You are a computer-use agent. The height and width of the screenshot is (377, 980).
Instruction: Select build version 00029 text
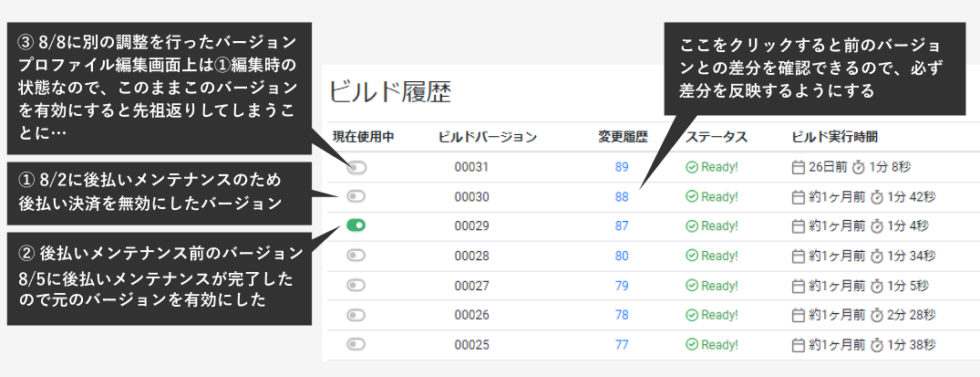point(471,226)
